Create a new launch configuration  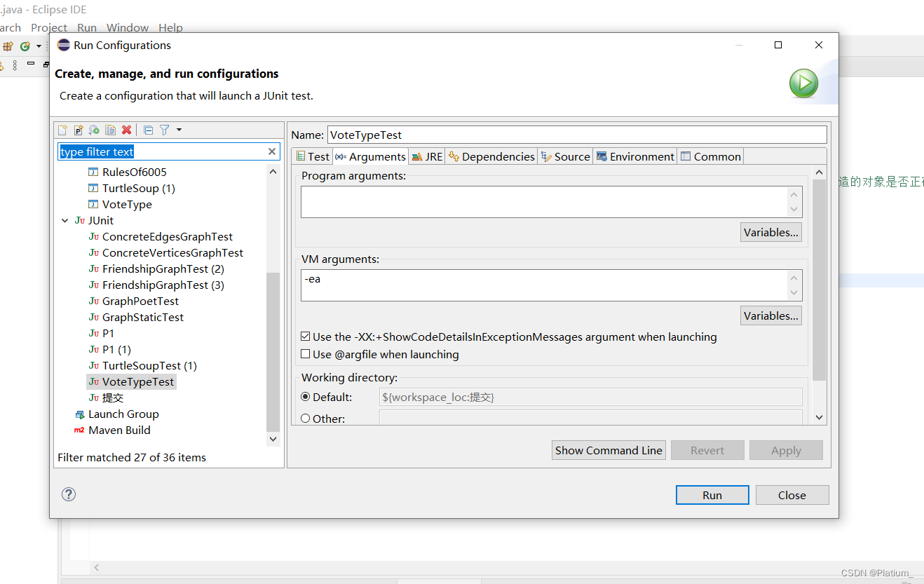click(x=62, y=130)
